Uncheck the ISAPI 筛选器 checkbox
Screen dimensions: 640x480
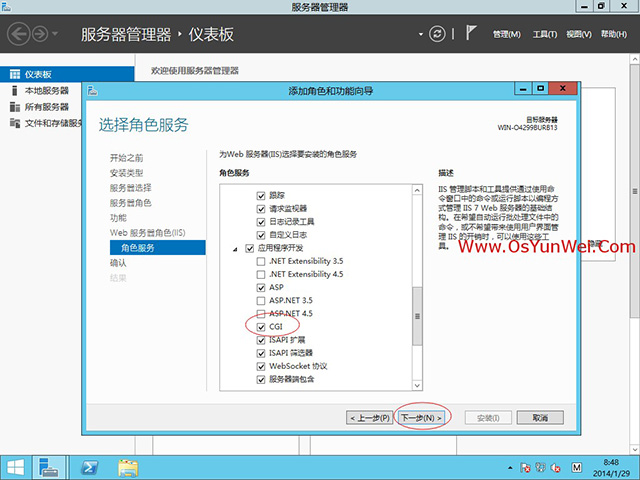point(261,353)
